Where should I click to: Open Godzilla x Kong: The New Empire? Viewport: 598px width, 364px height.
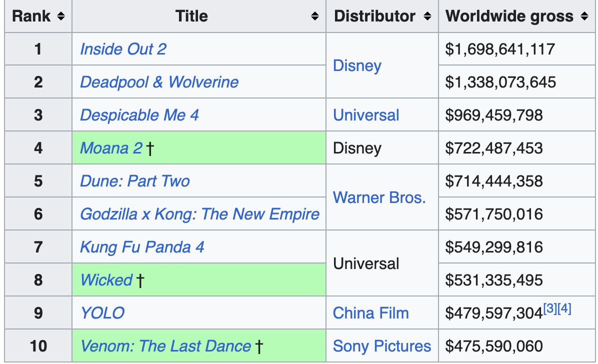click(200, 214)
